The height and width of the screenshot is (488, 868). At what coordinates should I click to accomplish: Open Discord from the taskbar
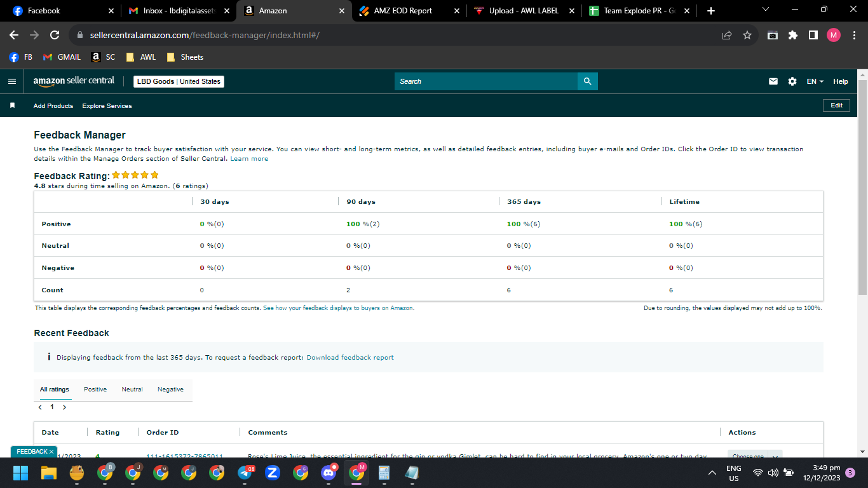[x=329, y=473]
